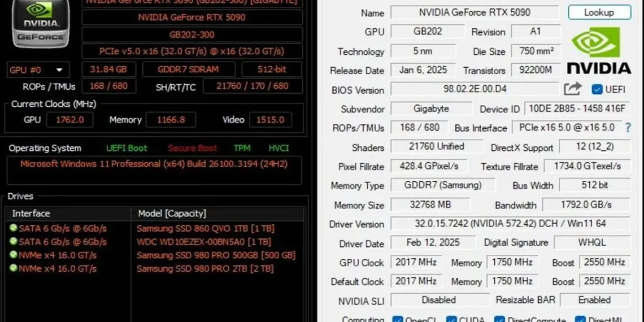Viewport: 644px width, 322px height.
Task: Toggle the DirectML checkbox
Action: pyautogui.click(x=580, y=320)
